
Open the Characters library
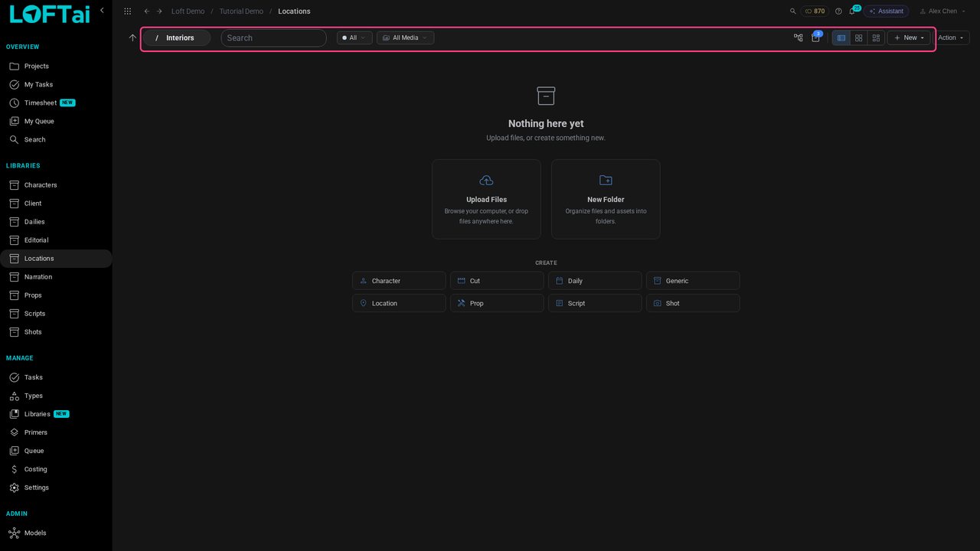point(56,185)
